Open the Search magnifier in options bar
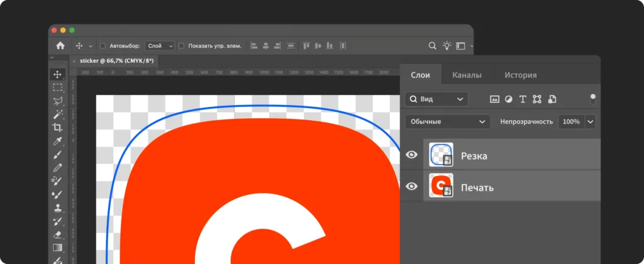644x264 pixels. click(432, 46)
